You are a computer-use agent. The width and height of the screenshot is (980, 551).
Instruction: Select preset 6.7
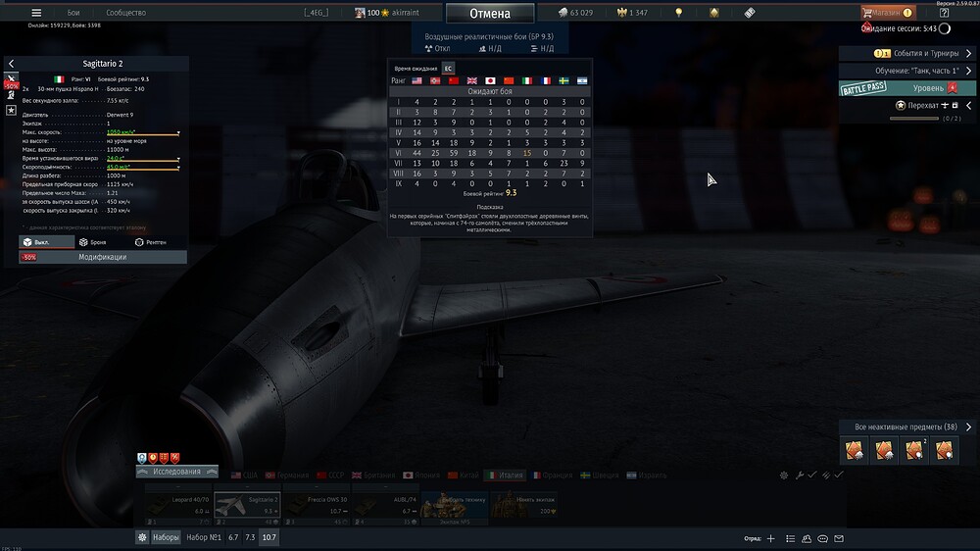coord(233,537)
